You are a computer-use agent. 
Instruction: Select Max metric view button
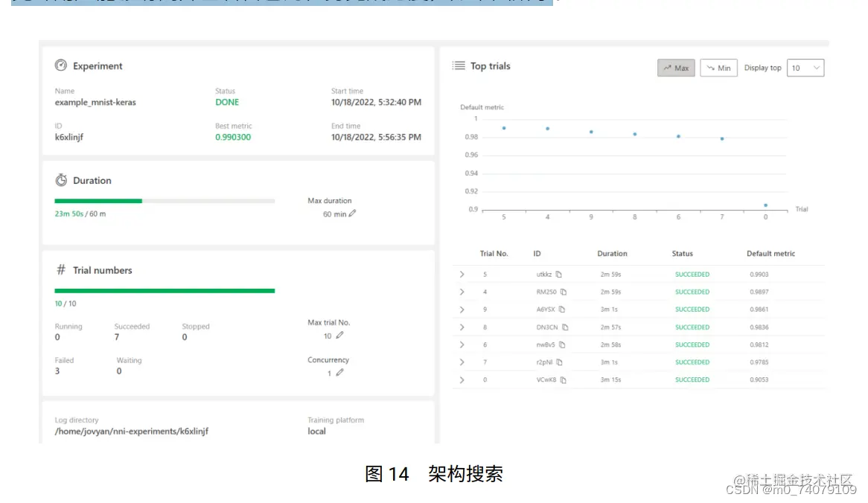pyautogui.click(x=676, y=68)
